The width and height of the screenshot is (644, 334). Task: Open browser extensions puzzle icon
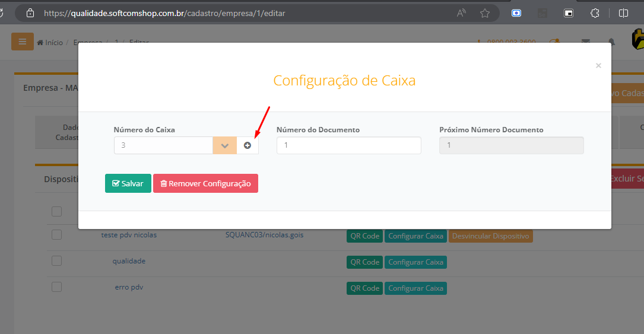[595, 13]
